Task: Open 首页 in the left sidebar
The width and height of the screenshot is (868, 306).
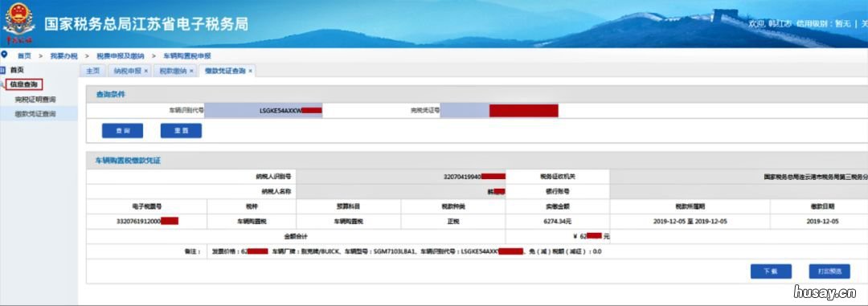Action: 17,70
